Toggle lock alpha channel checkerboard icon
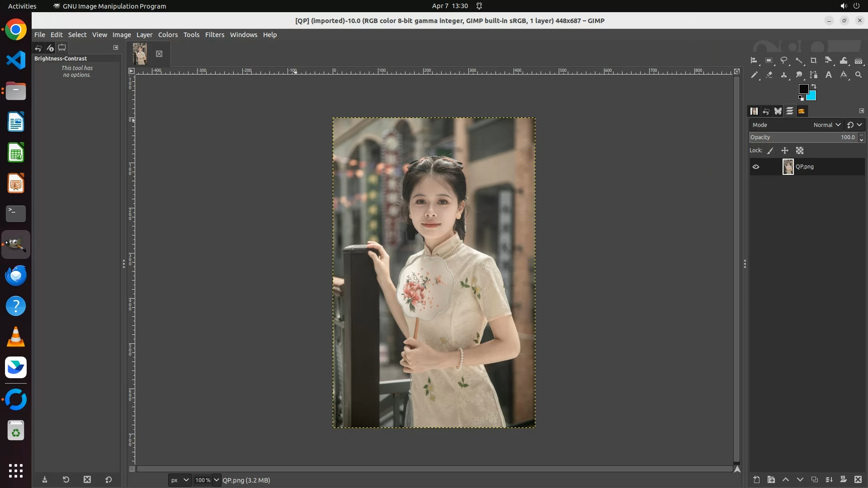868x488 pixels. click(x=800, y=150)
